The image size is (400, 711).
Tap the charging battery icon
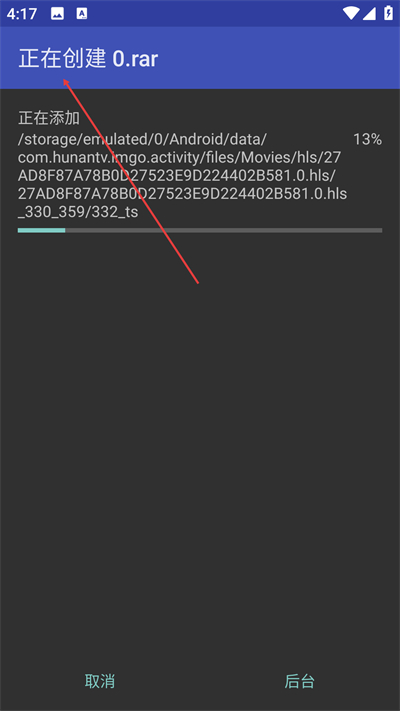click(x=389, y=13)
